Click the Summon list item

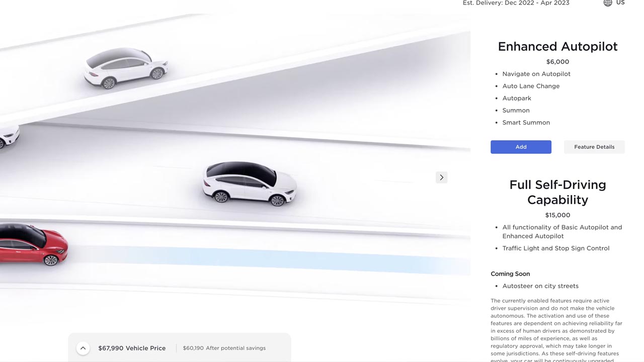pyautogui.click(x=516, y=110)
